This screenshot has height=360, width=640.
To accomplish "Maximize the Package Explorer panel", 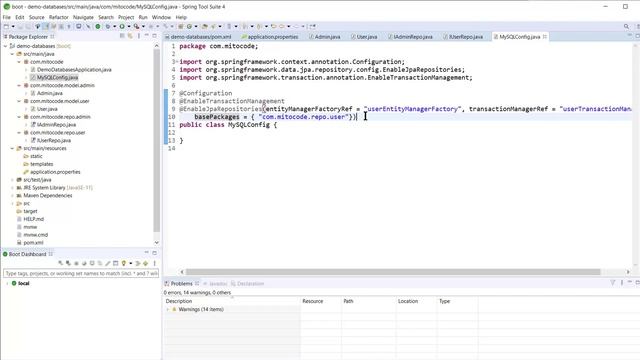I will pyautogui.click(x=154, y=36).
